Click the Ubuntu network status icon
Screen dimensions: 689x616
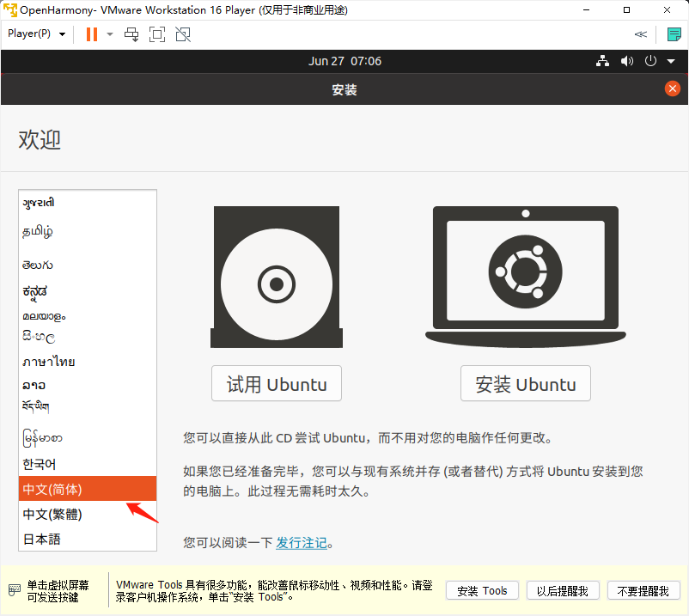pos(602,62)
